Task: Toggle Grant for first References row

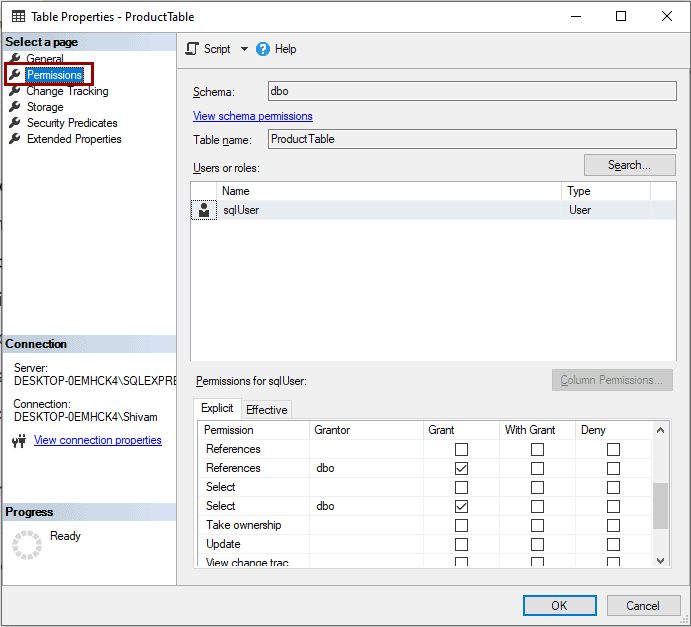Action: click(x=461, y=449)
